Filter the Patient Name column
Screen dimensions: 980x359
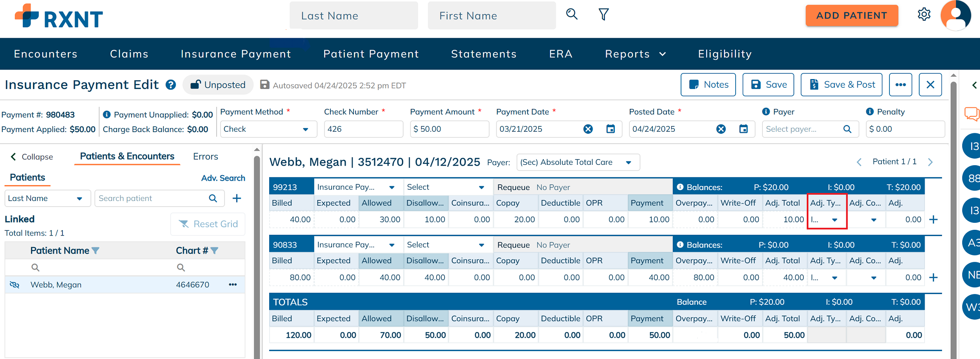(x=96, y=251)
